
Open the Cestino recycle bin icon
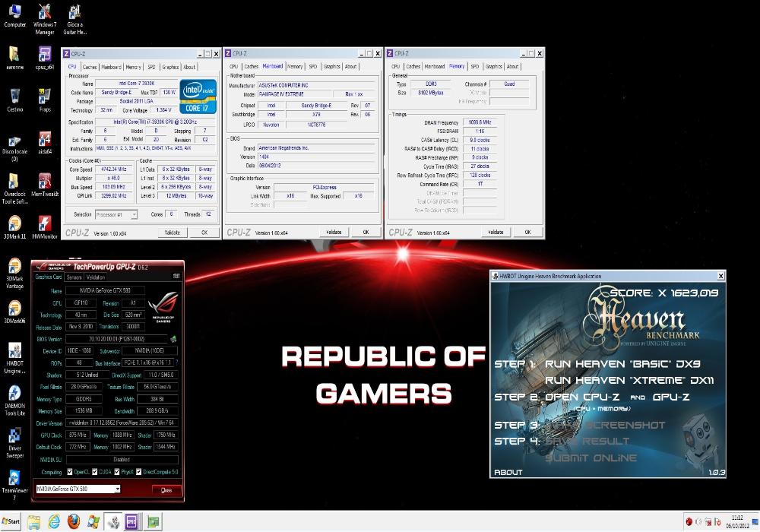14,100
